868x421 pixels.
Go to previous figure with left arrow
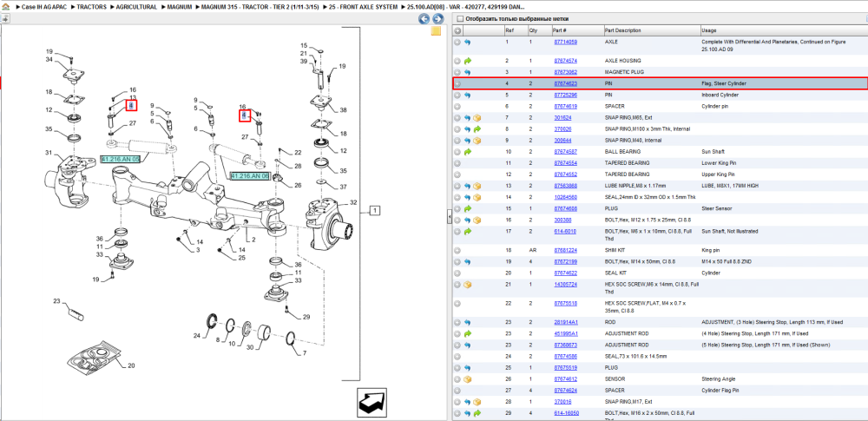pos(424,19)
